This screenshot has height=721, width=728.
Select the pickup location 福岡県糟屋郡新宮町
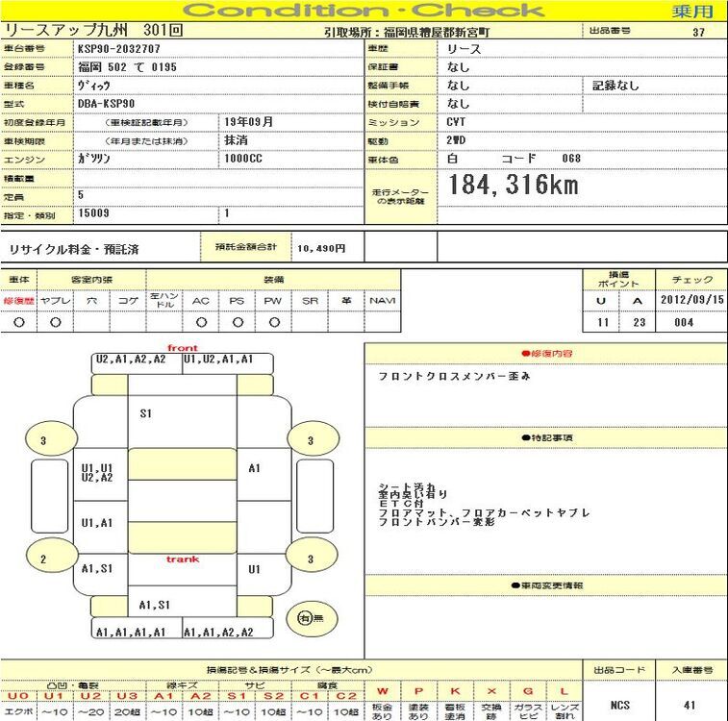pos(437,33)
